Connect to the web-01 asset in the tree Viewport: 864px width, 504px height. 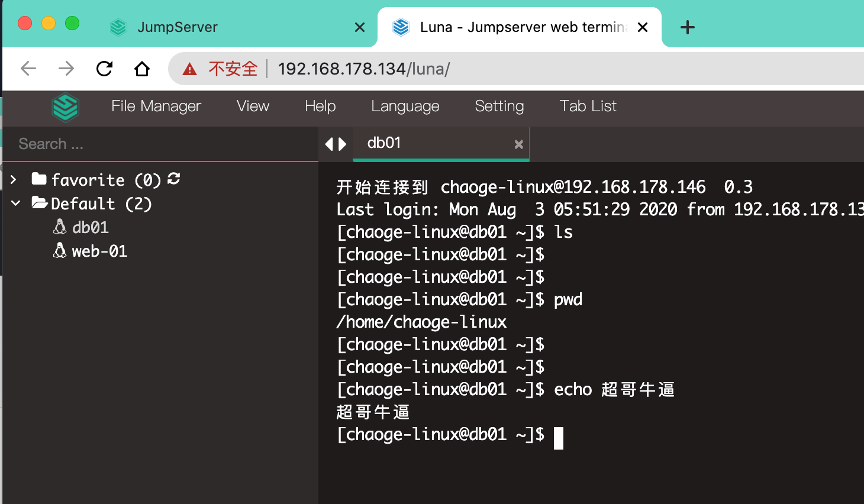[99, 251]
